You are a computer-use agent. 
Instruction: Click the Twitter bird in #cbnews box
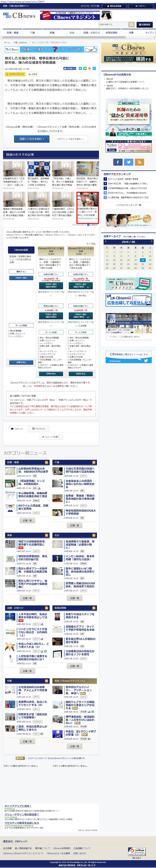tap(146, 360)
